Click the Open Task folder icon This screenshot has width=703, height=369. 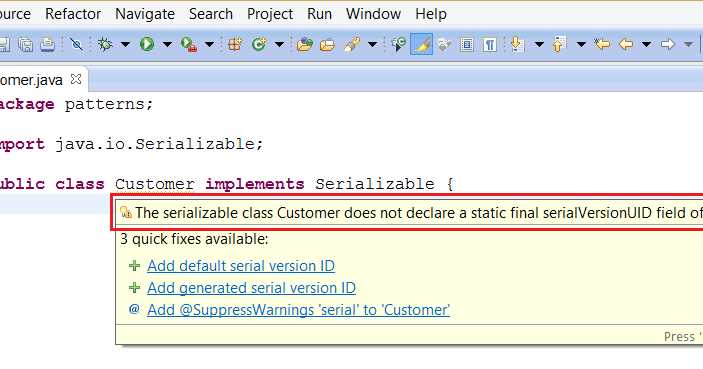[x=328, y=44]
